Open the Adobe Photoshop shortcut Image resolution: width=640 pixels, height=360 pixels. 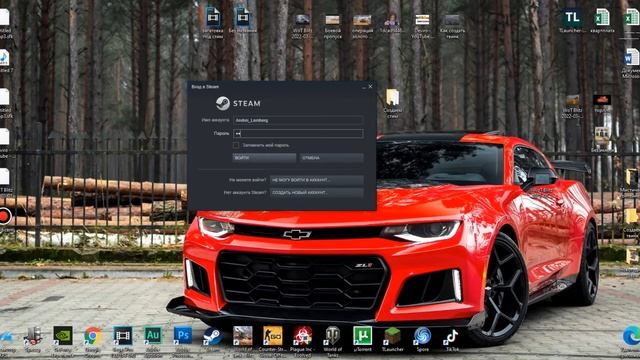(182, 336)
